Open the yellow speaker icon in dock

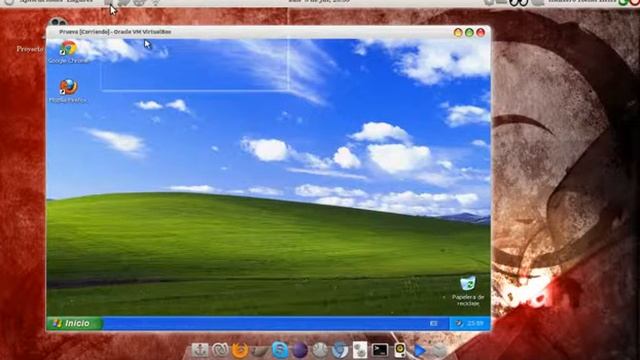point(400,350)
